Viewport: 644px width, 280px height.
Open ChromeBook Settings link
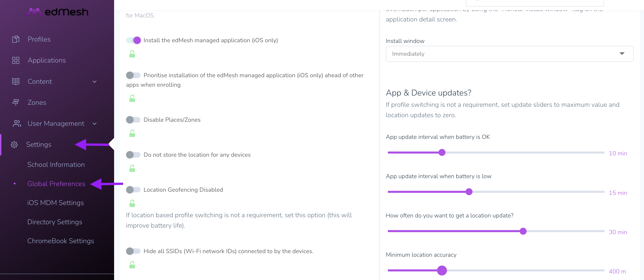[x=61, y=241]
